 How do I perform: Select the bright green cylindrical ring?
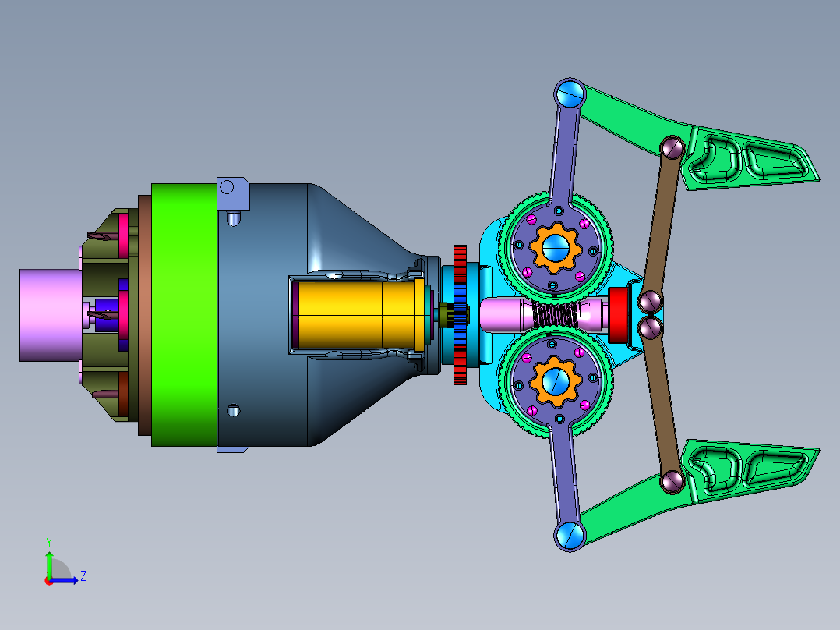(184, 315)
